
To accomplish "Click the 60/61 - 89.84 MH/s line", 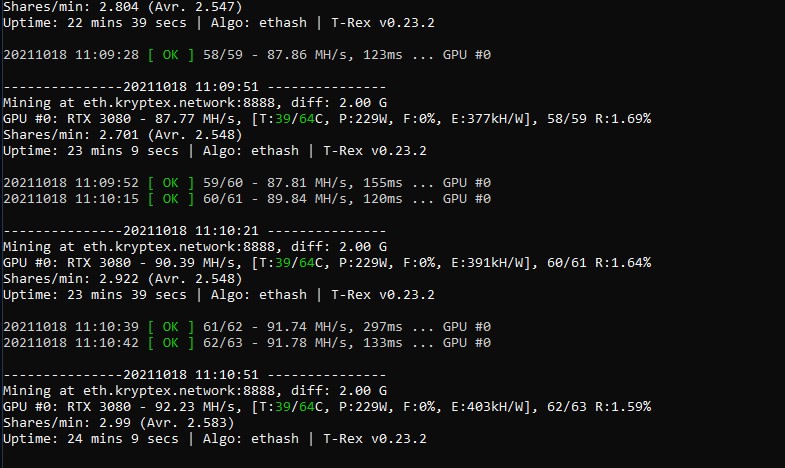I will [247, 199].
